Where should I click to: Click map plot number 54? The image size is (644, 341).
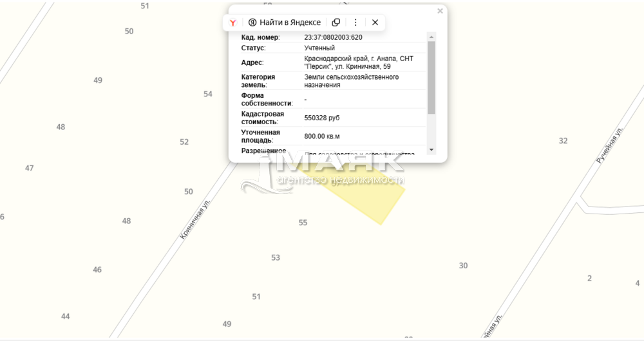208,94
